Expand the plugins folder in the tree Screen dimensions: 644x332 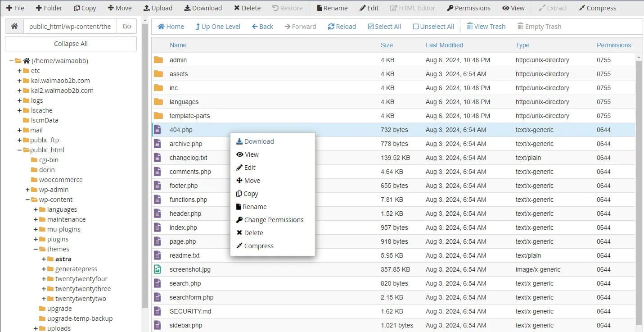click(35, 239)
